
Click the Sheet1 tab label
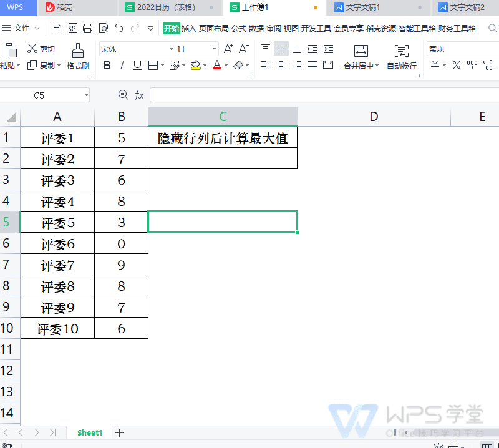click(x=89, y=432)
